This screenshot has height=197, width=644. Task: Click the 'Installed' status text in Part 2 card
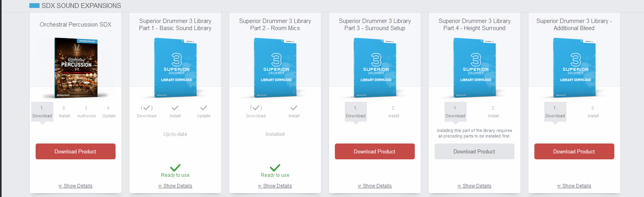[x=275, y=134]
